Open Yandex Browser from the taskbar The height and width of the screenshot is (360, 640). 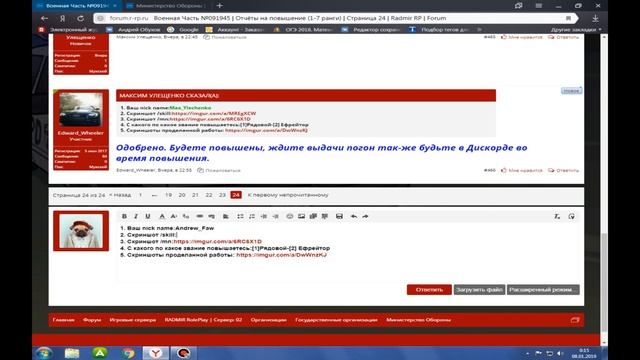point(156,353)
